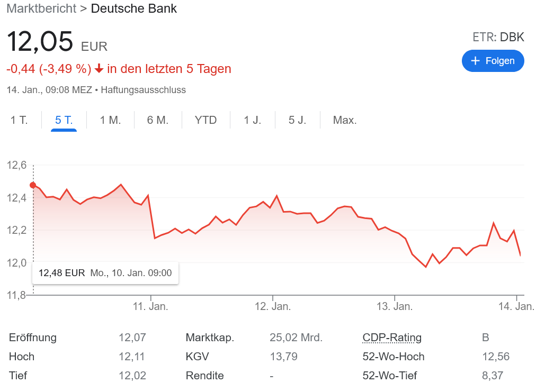This screenshot has width=536, height=392.
Task: Click the plus icon on Folgen button
Action: click(475, 61)
